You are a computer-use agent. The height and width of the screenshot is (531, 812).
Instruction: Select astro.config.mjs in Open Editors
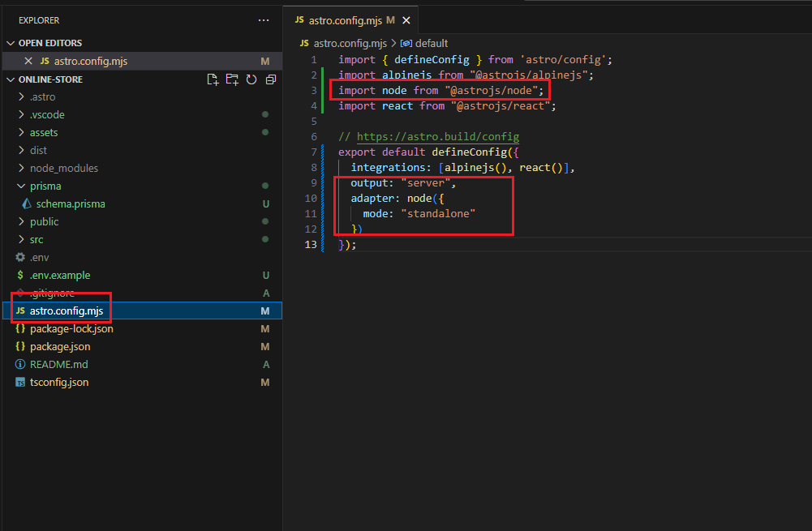(142, 61)
